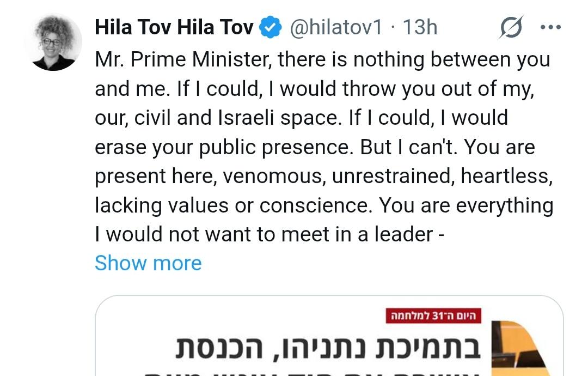Click the display name Hila Tov Hila Tov
Image resolution: width=588 pixels, height=376 pixels.
click(174, 27)
